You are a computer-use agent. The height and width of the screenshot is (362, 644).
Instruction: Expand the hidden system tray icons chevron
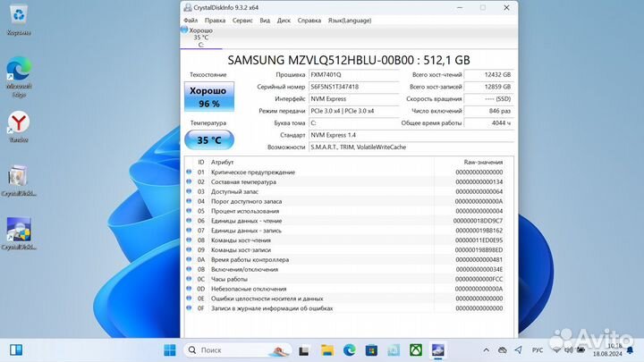[x=487, y=350]
